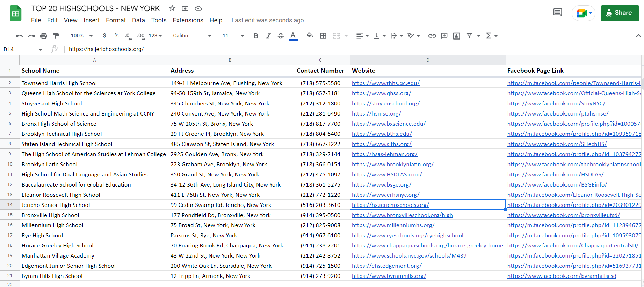The image size is (644, 287).
Task: Toggle italic formatting
Action: pyautogui.click(x=268, y=36)
